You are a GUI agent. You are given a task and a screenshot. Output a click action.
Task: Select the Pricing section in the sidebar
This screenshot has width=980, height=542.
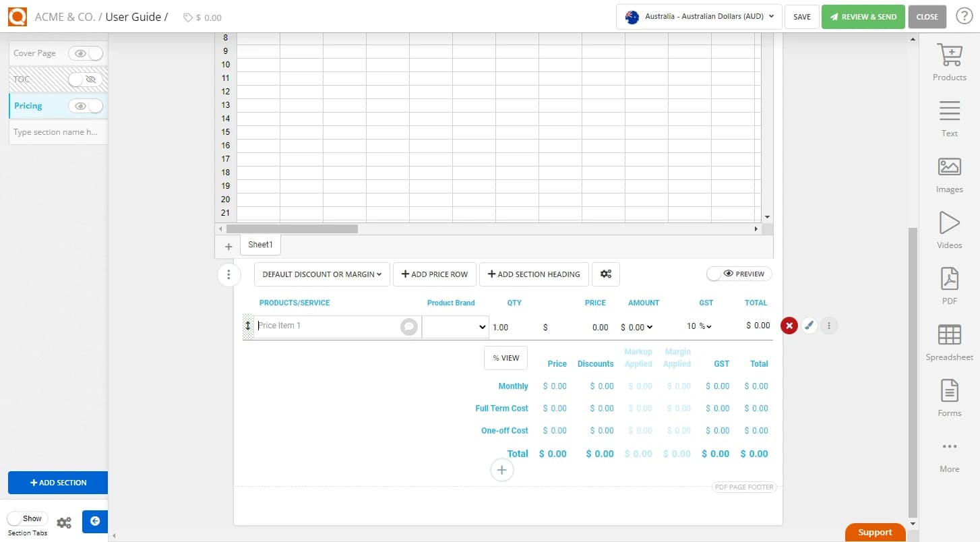(28, 105)
